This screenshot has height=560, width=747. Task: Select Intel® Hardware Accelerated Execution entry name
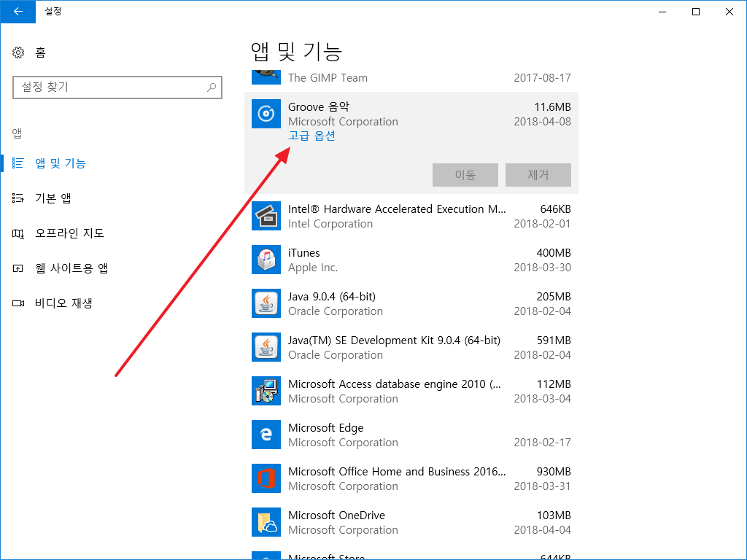click(x=397, y=209)
